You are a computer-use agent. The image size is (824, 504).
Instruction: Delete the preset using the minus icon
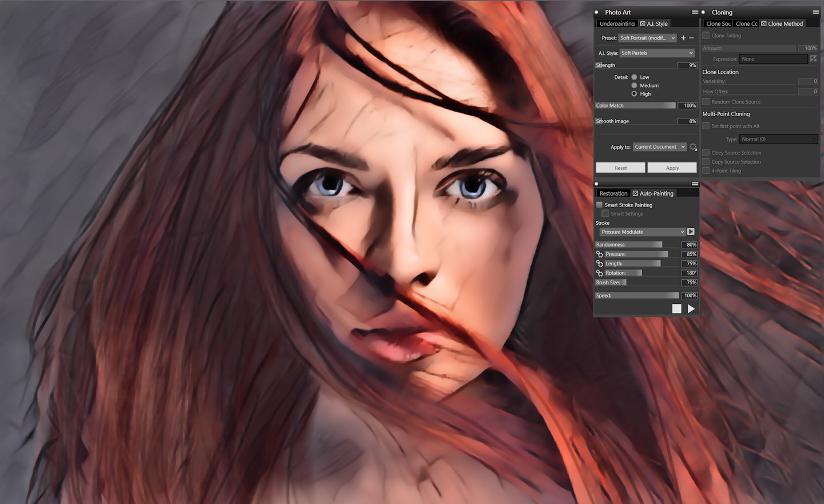point(691,38)
